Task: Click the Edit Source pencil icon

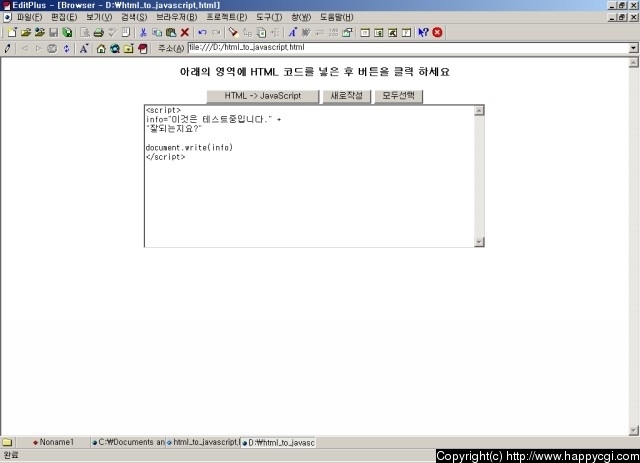Action: (7, 49)
